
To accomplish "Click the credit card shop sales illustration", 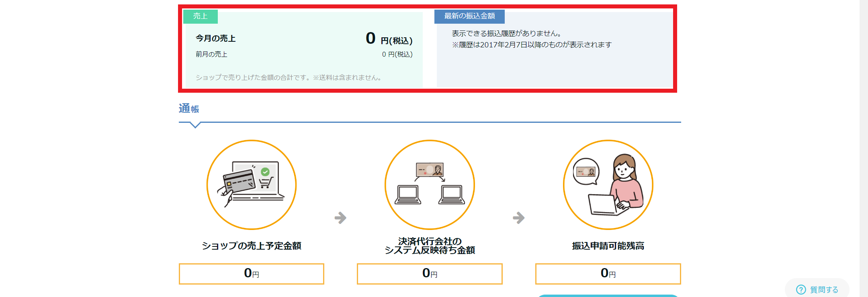I will (x=251, y=185).
